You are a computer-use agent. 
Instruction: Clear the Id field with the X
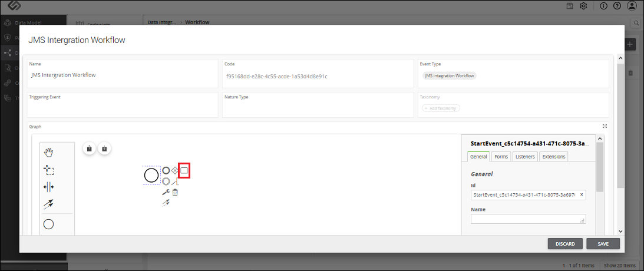click(581, 195)
